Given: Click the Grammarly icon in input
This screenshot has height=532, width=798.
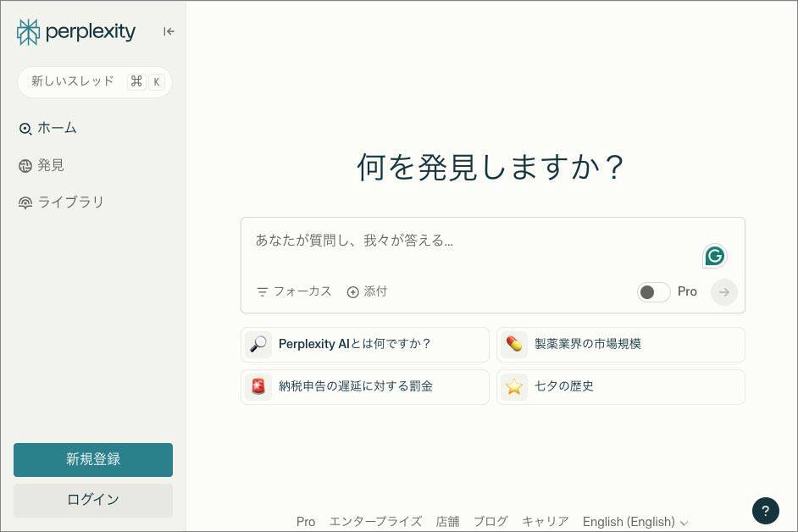Looking at the screenshot, I should point(714,256).
